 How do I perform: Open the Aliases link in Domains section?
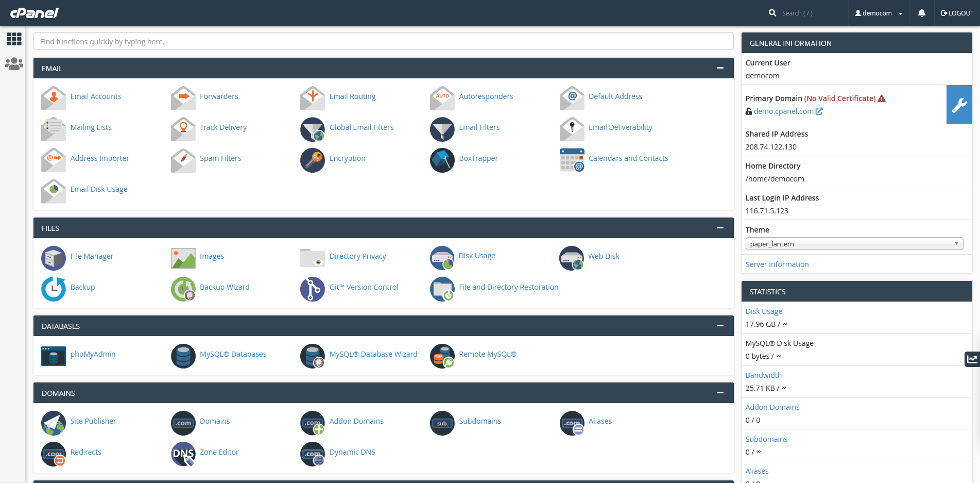[600, 421]
